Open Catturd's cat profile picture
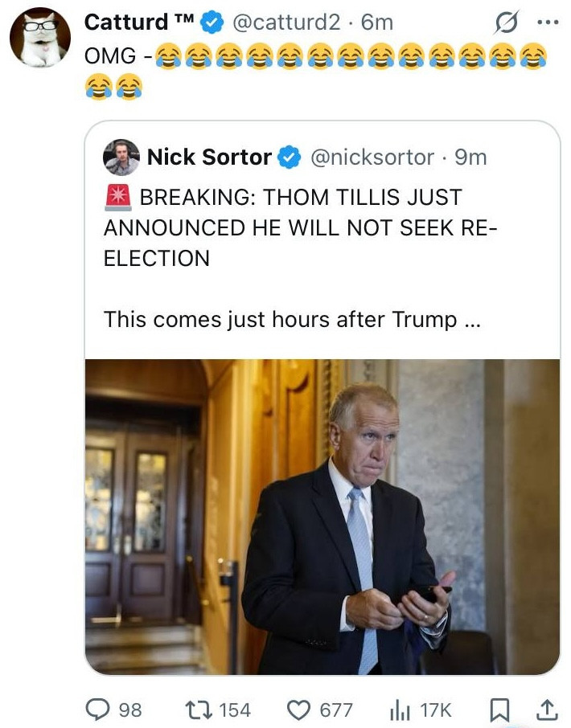This screenshot has height=728, width=571. [39, 37]
